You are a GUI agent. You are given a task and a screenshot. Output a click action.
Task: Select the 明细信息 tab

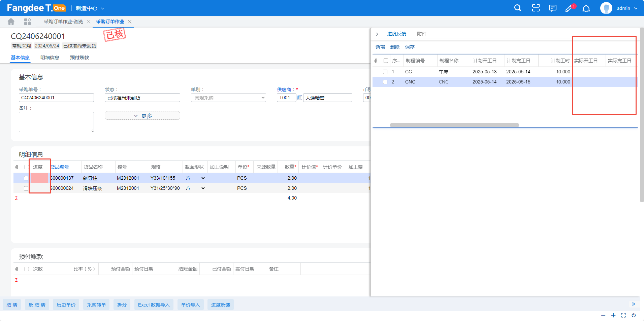tap(50, 58)
